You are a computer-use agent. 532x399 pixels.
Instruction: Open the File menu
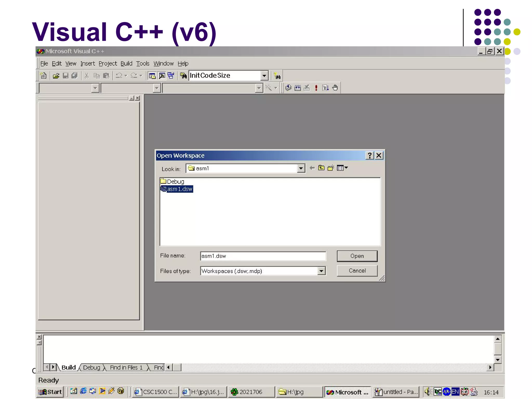[44, 63]
